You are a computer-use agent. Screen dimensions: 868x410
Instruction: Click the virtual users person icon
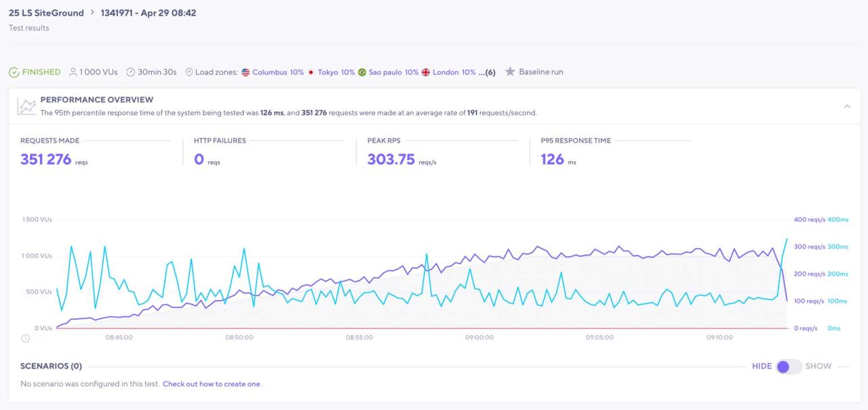(x=73, y=72)
